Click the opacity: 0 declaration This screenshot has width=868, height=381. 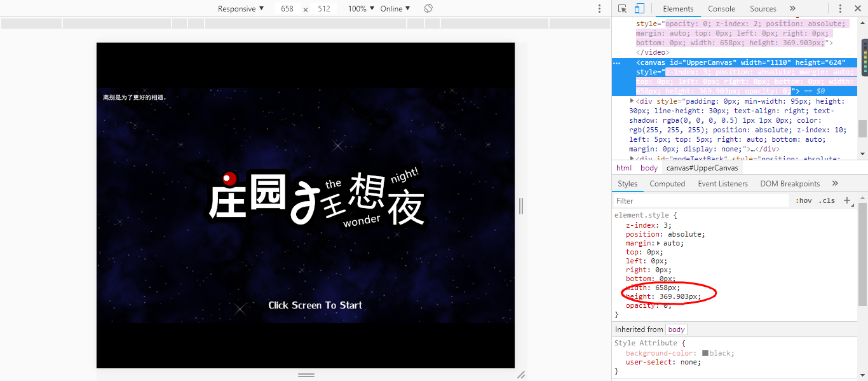[648, 305]
